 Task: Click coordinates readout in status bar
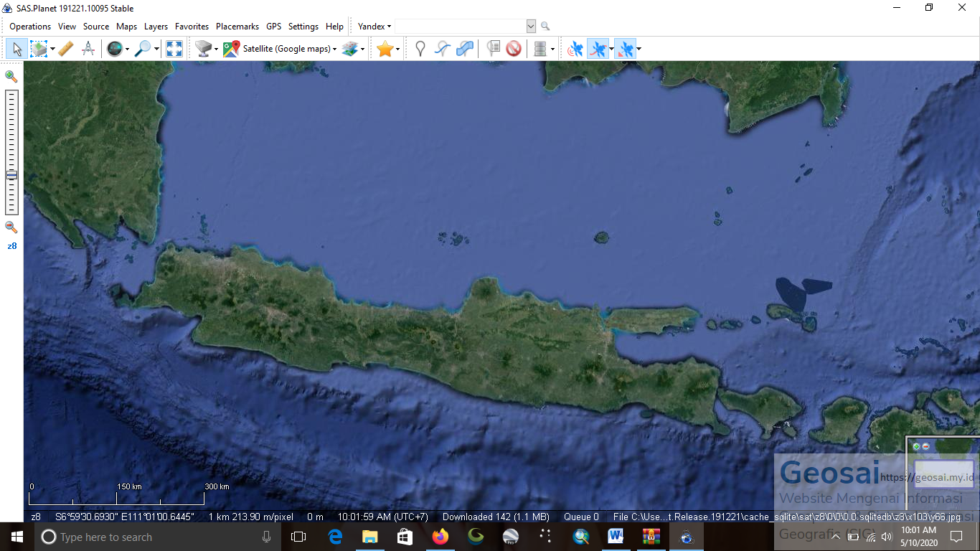[124, 517]
